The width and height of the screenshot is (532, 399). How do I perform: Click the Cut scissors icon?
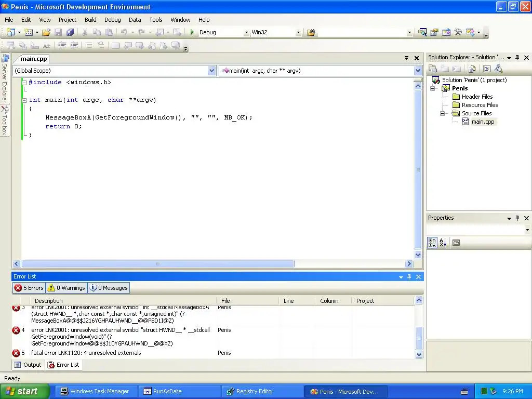tap(85, 32)
